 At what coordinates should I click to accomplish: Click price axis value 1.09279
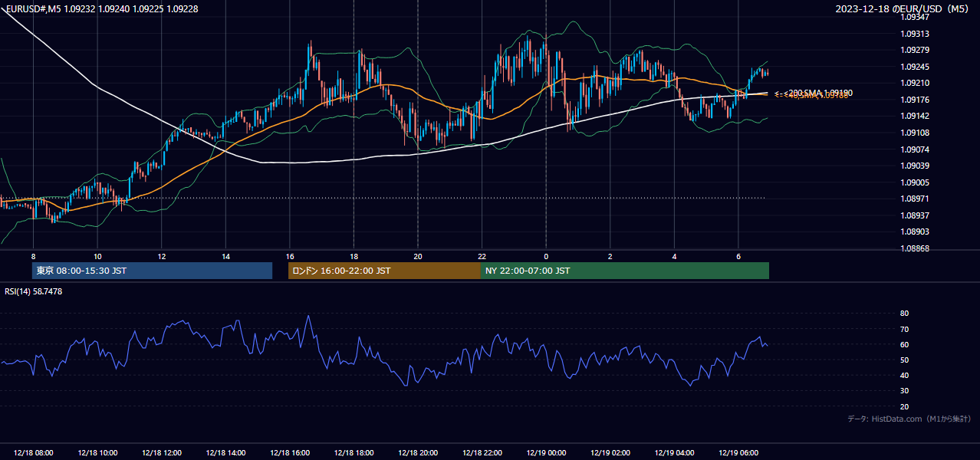[x=914, y=51]
